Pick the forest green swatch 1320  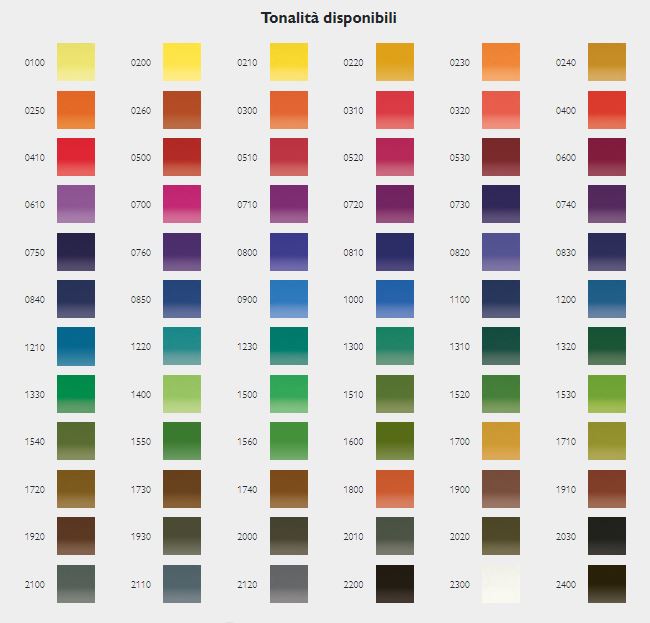tap(607, 346)
